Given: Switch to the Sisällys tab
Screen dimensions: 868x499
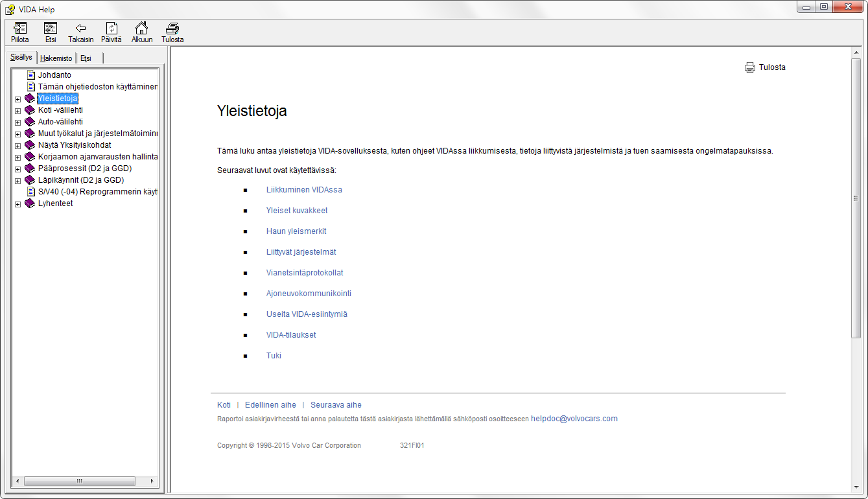Looking at the screenshot, I should pos(21,57).
